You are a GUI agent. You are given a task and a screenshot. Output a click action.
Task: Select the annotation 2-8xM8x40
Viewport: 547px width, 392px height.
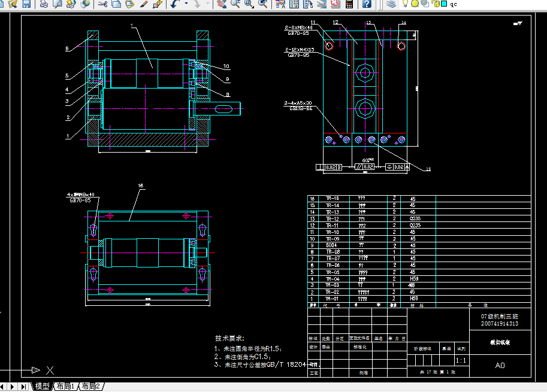tap(298, 28)
